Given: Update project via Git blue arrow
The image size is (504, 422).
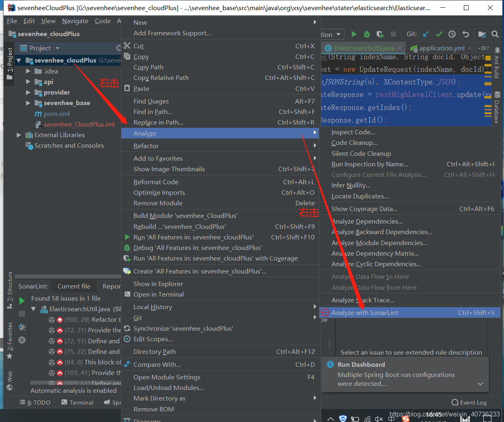Looking at the screenshot, I should (426, 34).
